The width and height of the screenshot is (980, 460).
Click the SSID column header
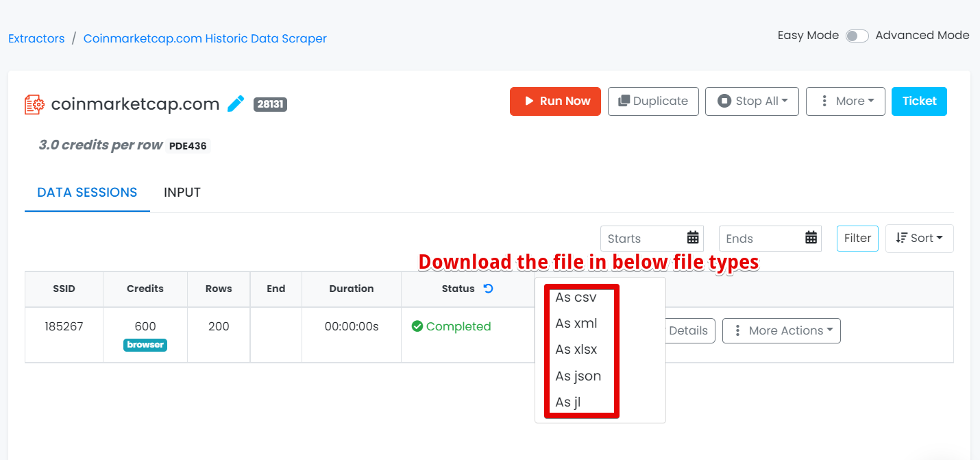[x=64, y=289]
